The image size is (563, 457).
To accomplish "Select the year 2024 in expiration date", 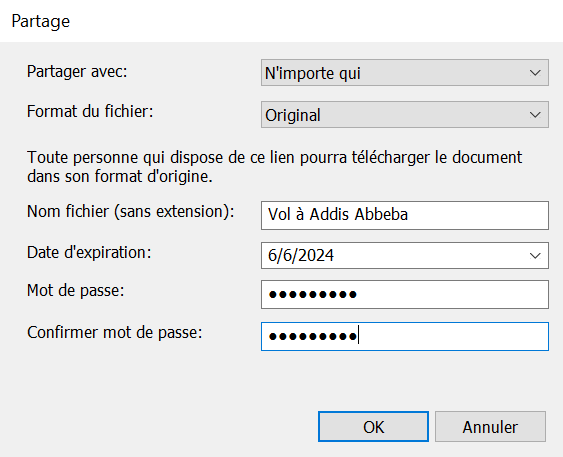I will click(x=316, y=256).
